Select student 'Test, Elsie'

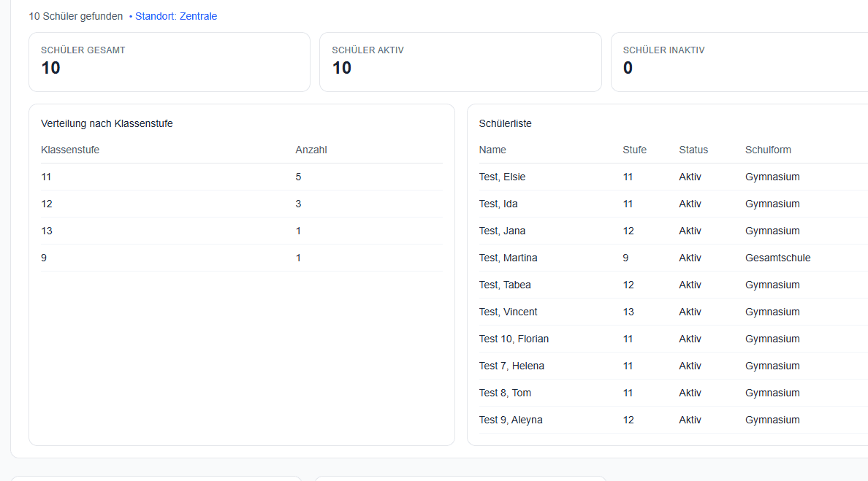tap(502, 177)
